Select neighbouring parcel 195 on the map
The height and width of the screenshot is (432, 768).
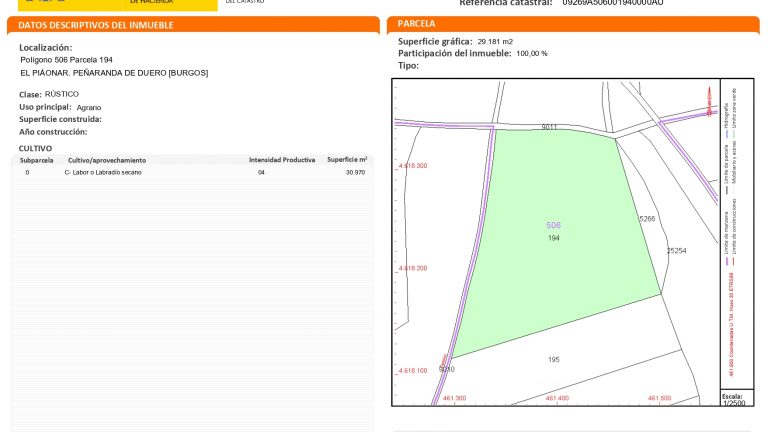pyautogui.click(x=554, y=359)
